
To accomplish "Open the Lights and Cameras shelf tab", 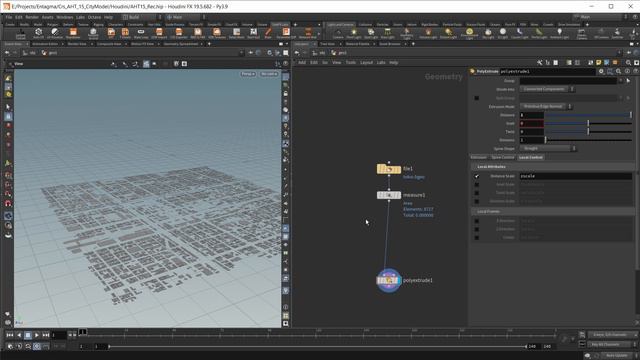I will (x=340, y=24).
